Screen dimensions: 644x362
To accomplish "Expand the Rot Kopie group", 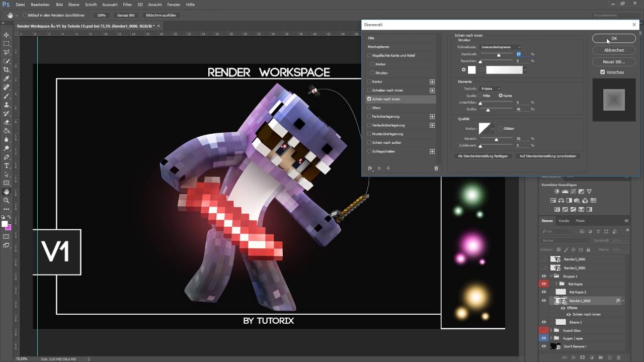I will [556, 284].
